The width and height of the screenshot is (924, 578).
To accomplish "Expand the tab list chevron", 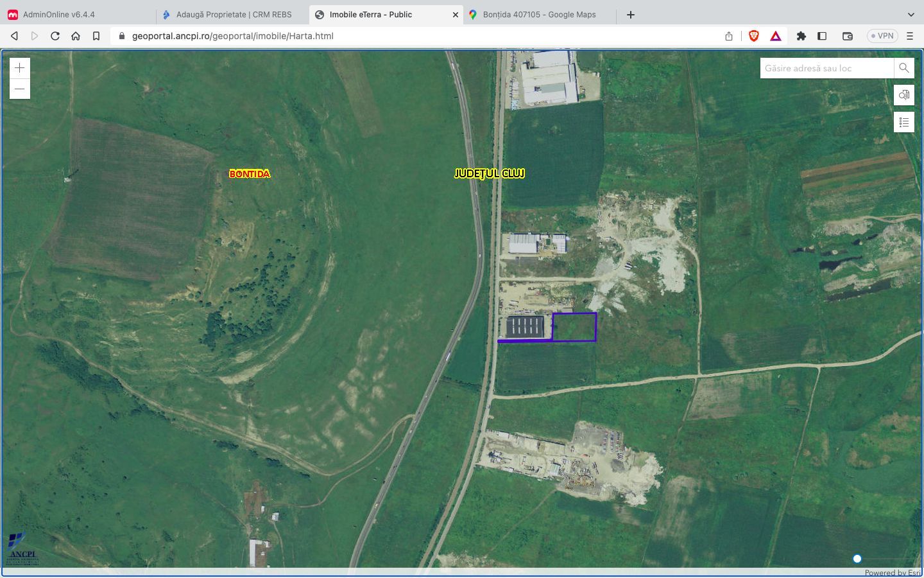I will coord(911,14).
